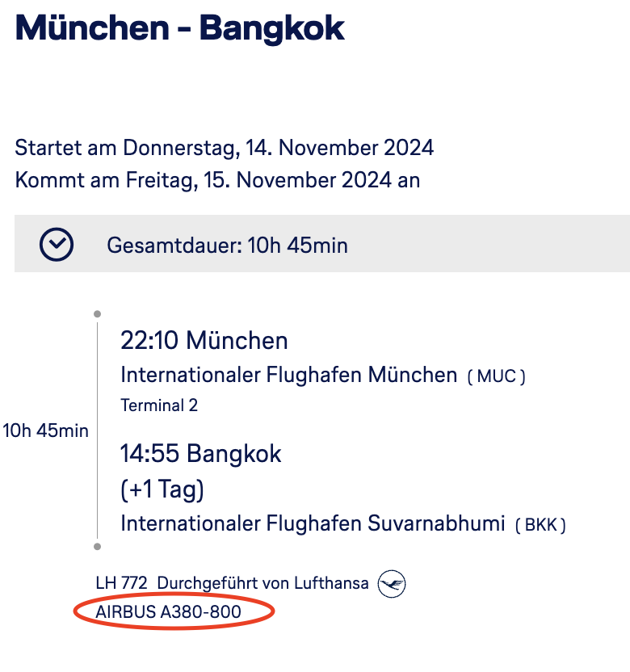Click the München - Bangkok heading
Screen dimensions: 630x672
tap(179, 28)
